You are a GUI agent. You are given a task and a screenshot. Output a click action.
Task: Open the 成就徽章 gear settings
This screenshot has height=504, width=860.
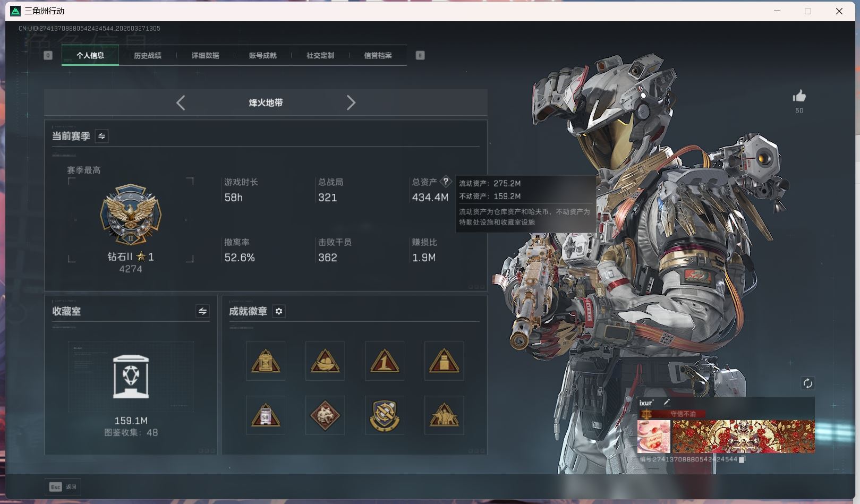(x=279, y=311)
